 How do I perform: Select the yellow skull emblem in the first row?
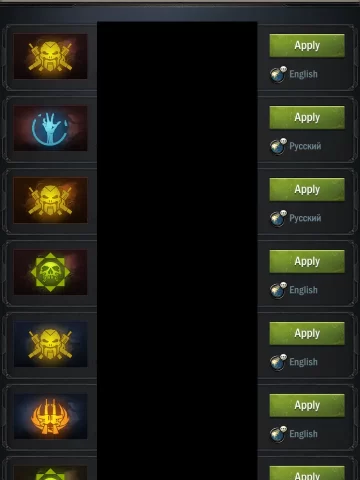(50, 56)
